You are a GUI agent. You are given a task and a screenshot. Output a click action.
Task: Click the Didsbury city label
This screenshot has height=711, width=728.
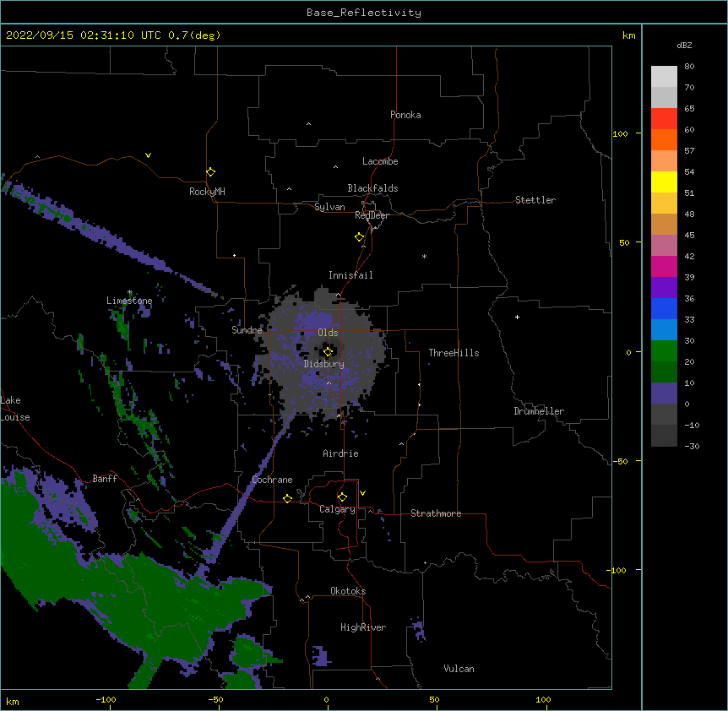[x=324, y=364]
